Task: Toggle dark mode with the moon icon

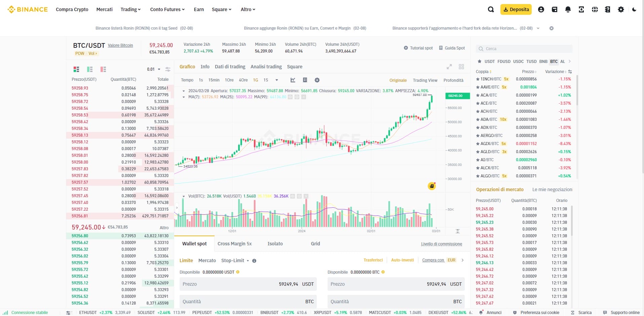Action: pos(634,9)
